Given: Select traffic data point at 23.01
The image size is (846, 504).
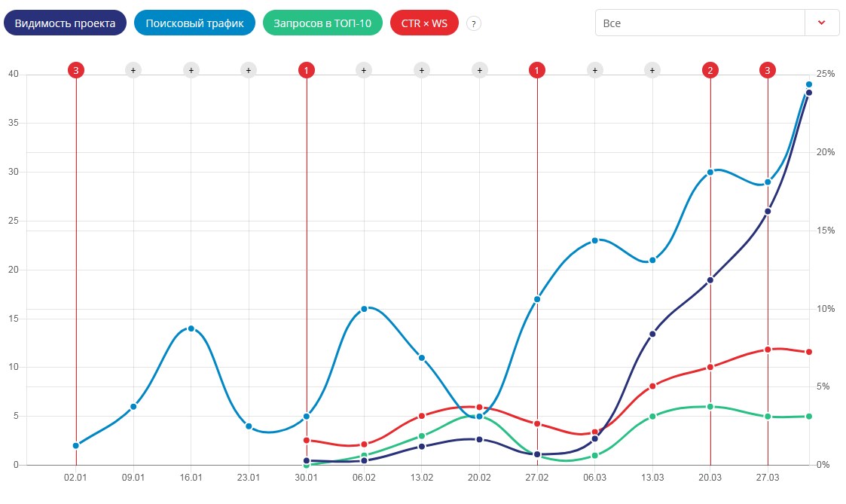Looking at the screenshot, I should coord(249,426).
